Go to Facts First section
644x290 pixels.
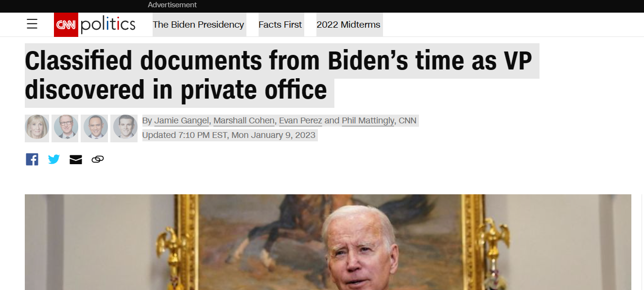(x=280, y=25)
